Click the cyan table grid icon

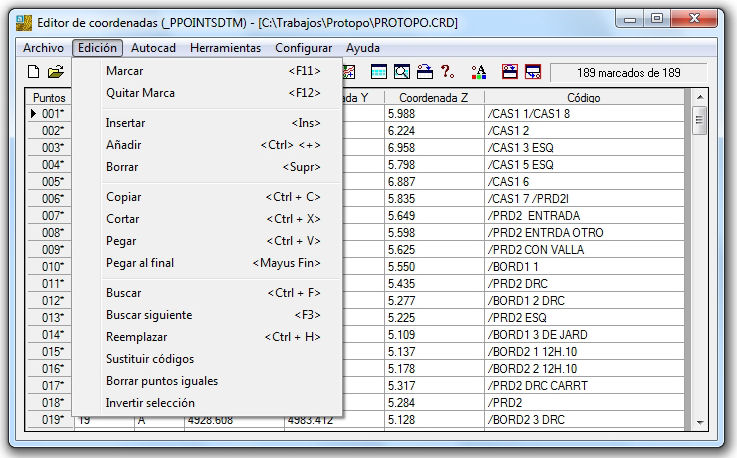point(379,72)
